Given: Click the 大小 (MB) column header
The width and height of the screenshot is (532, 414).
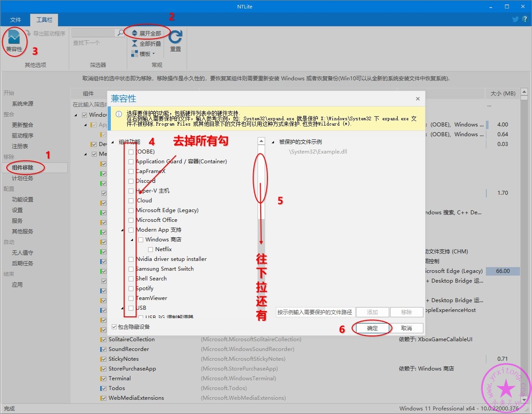Looking at the screenshot, I should coord(503,93).
